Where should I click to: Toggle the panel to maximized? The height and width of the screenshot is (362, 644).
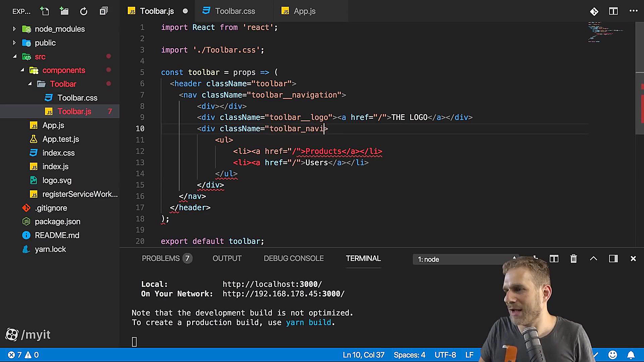pos(593,258)
